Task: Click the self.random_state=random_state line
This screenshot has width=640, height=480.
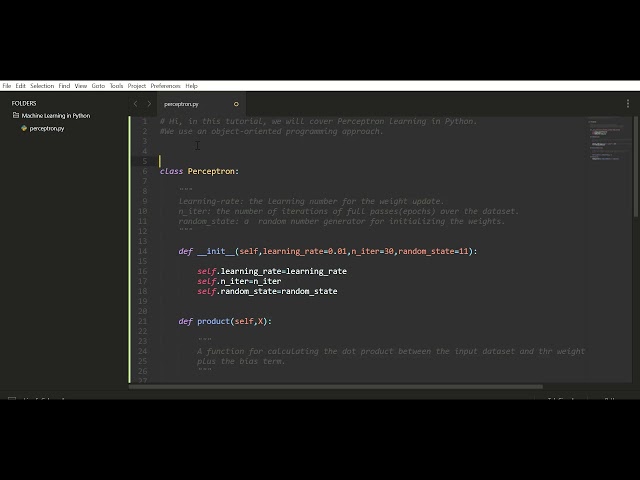Action: click(x=267, y=291)
